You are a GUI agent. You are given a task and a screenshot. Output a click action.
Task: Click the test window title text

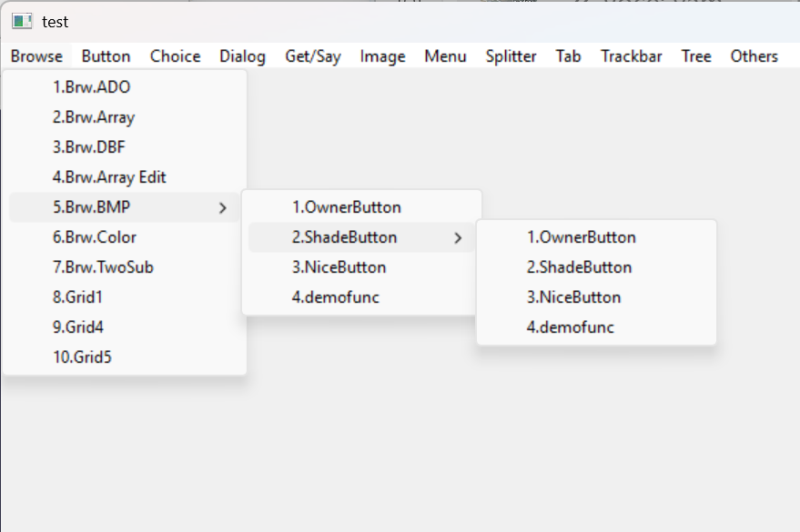(x=56, y=22)
